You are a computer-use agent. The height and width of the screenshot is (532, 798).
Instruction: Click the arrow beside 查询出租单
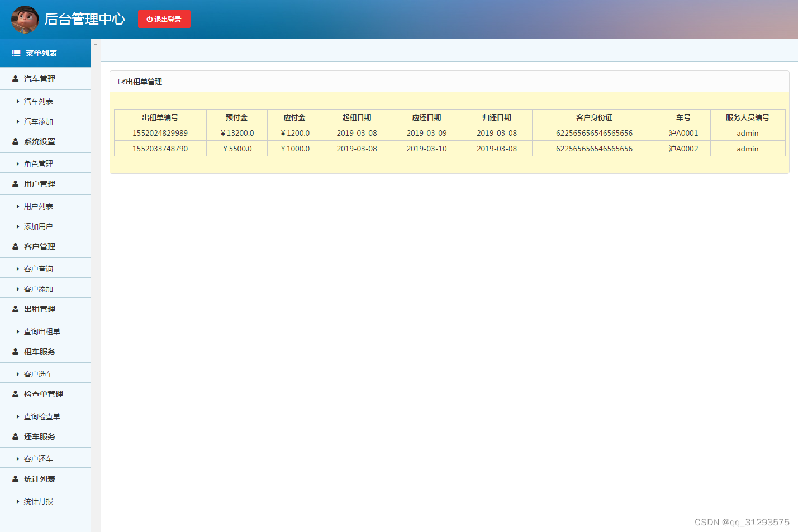point(18,332)
